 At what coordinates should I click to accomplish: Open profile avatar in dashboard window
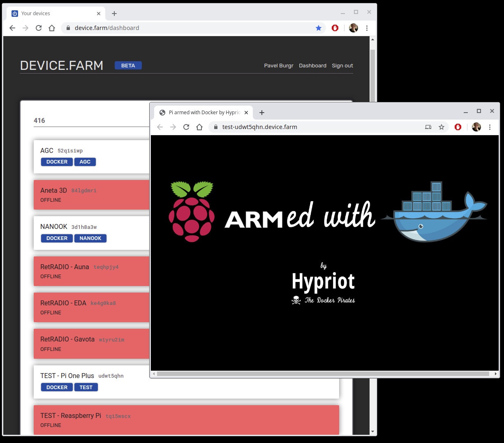[x=354, y=28]
